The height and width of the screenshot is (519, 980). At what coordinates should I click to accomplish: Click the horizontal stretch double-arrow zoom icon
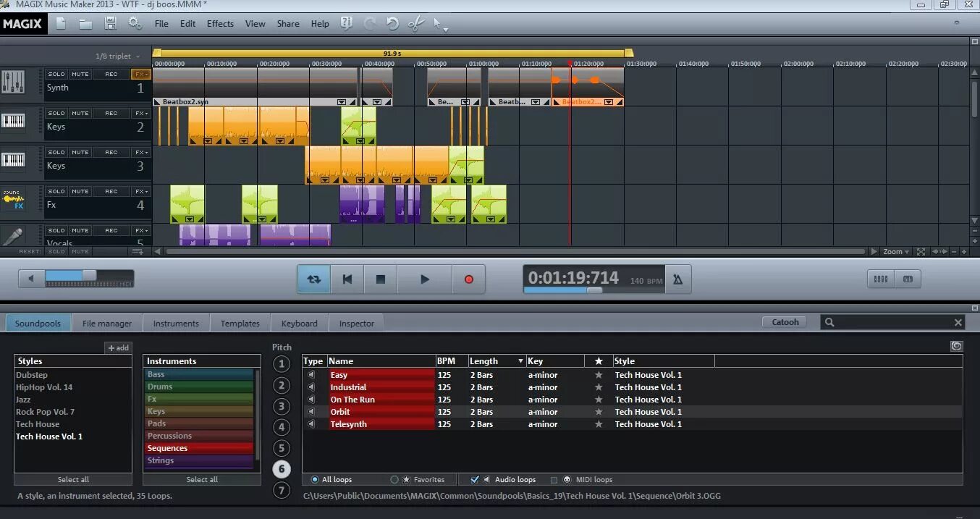pos(939,252)
